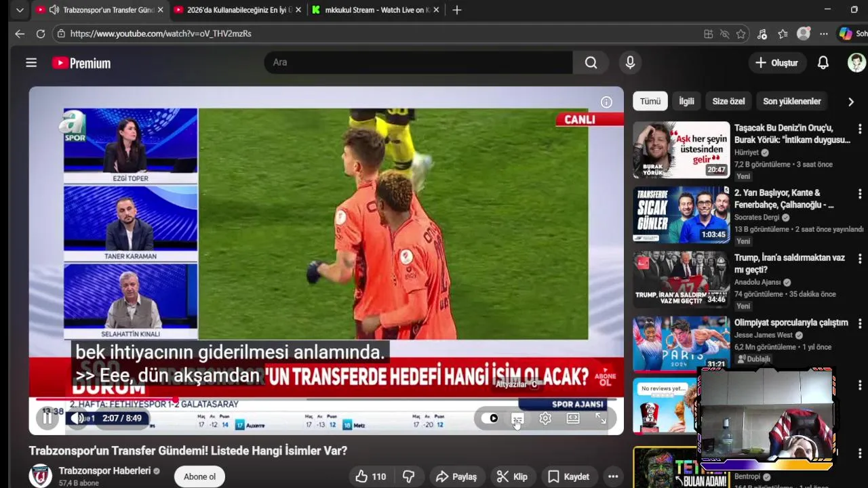The height and width of the screenshot is (488, 868).
Task: Open the Socrates Dergi channel name
Action: point(757,218)
